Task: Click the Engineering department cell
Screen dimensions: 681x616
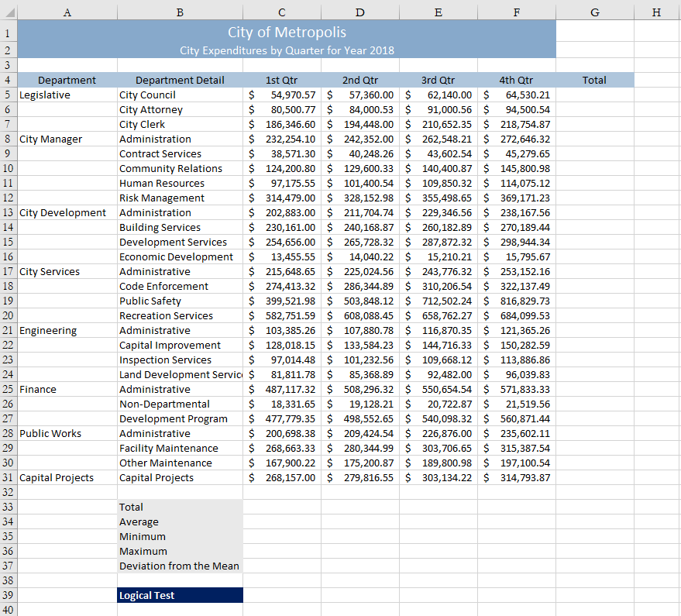Action: coord(67,330)
